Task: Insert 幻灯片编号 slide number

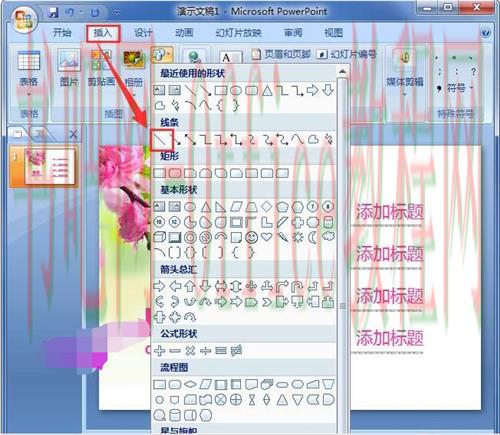Action: click(347, 54)
